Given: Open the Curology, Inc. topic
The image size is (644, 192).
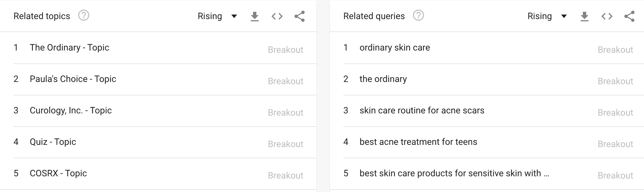Looking at the screenshot, I should coord(71,110).
